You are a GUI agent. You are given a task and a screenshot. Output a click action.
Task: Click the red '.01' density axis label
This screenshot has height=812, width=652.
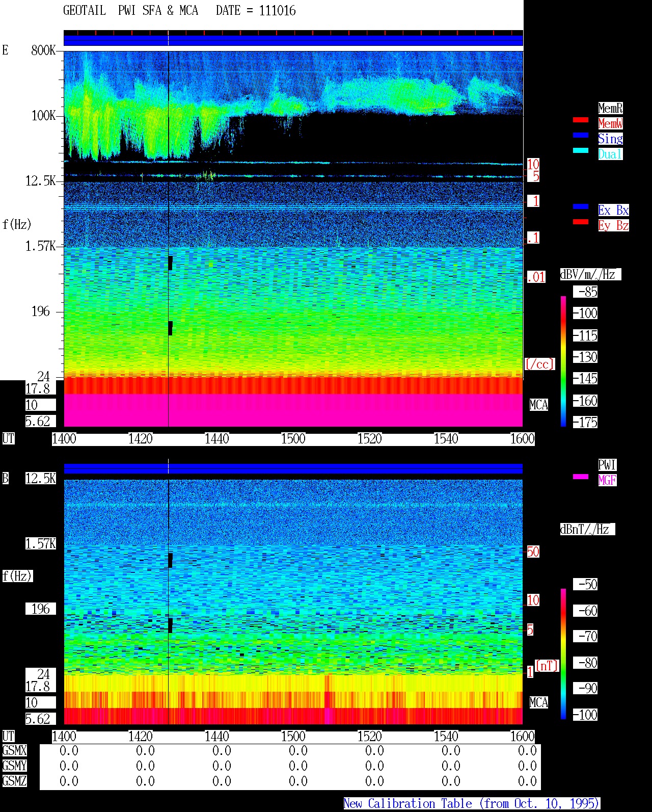[x=536, y=277]
